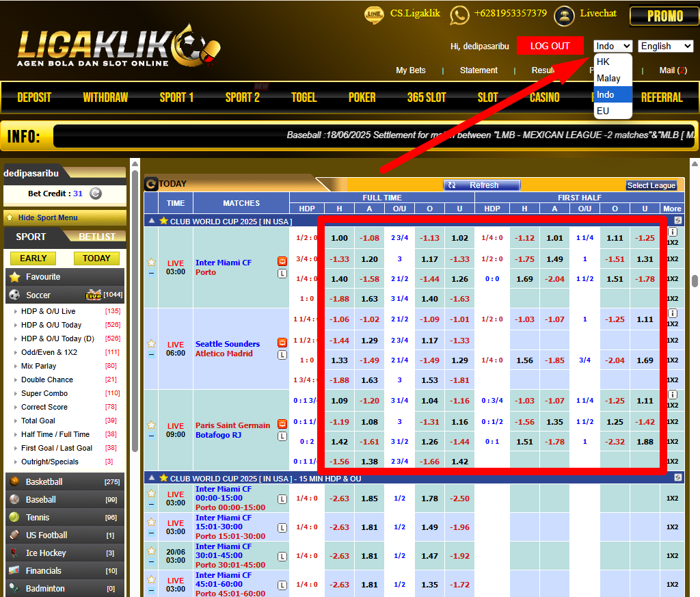The image size is (700, 597).
Task: Click the Ligaklik logo
Action: pos(119,47)
